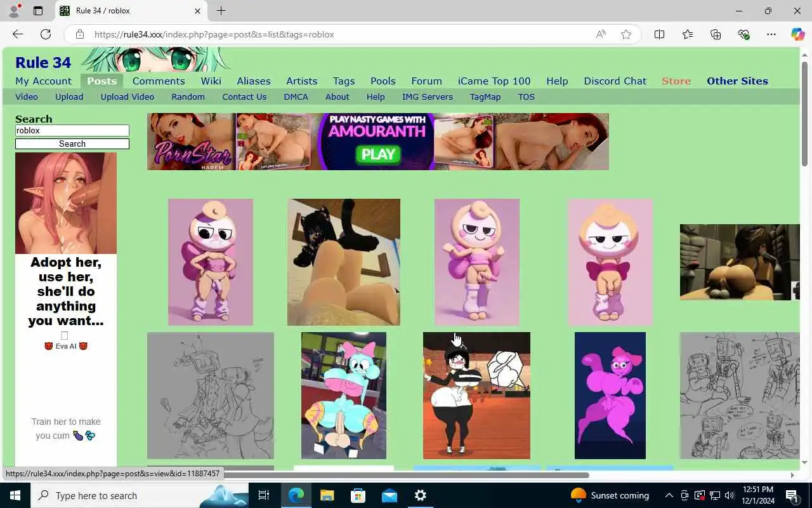Image resolution: width=812 pixels, height=508 pixels.
Task: Click the taskbar search box
Action: coord(140,495)
